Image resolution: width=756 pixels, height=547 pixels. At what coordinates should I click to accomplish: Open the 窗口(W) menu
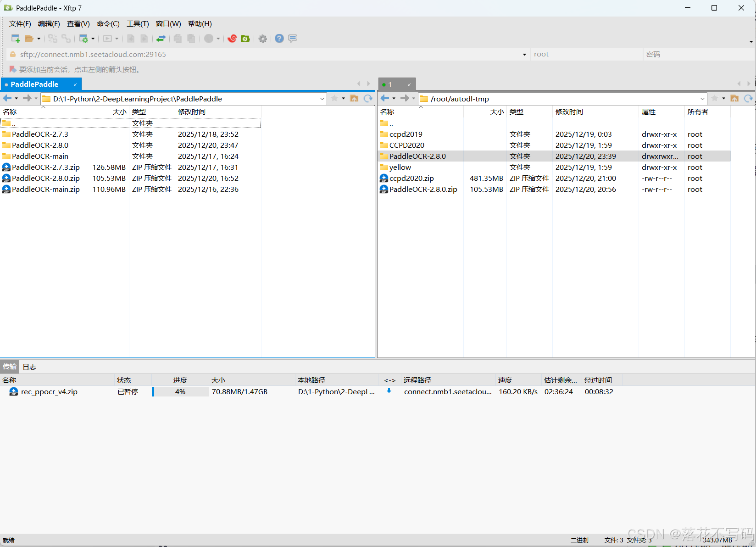(x=168, y=24)
